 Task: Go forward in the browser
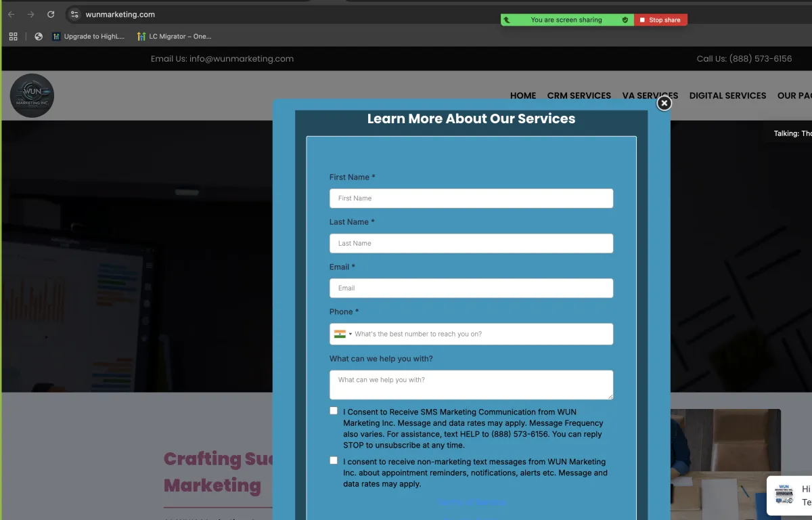(31, 14)
